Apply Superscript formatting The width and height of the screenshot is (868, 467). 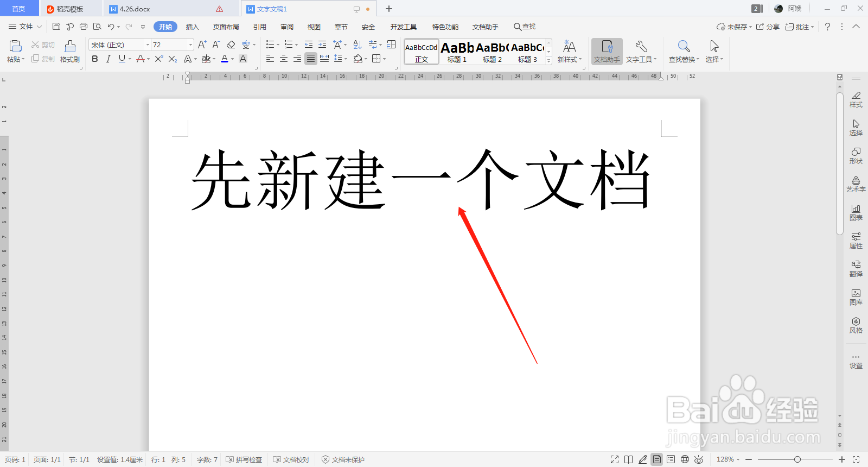coord(158,59)
